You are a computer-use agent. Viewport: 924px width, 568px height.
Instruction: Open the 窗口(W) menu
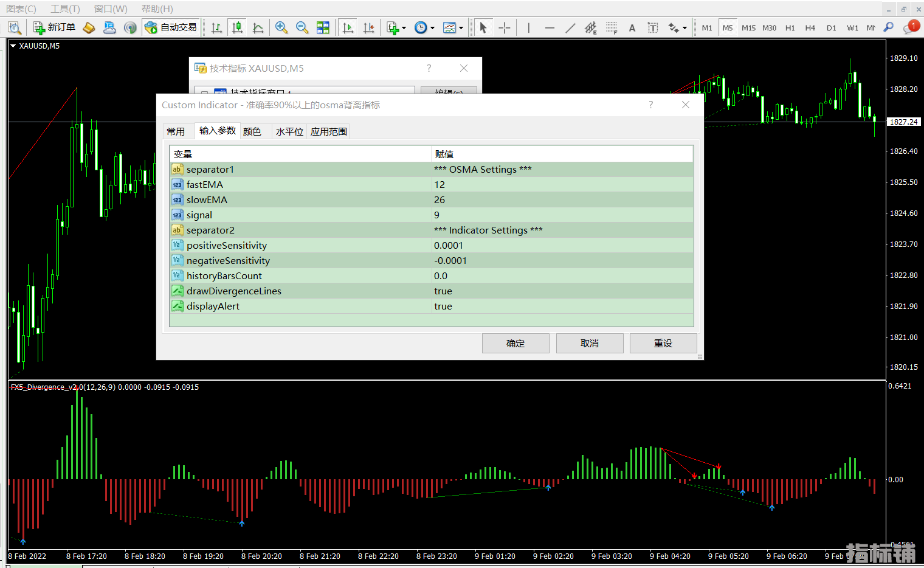(111, 9)
